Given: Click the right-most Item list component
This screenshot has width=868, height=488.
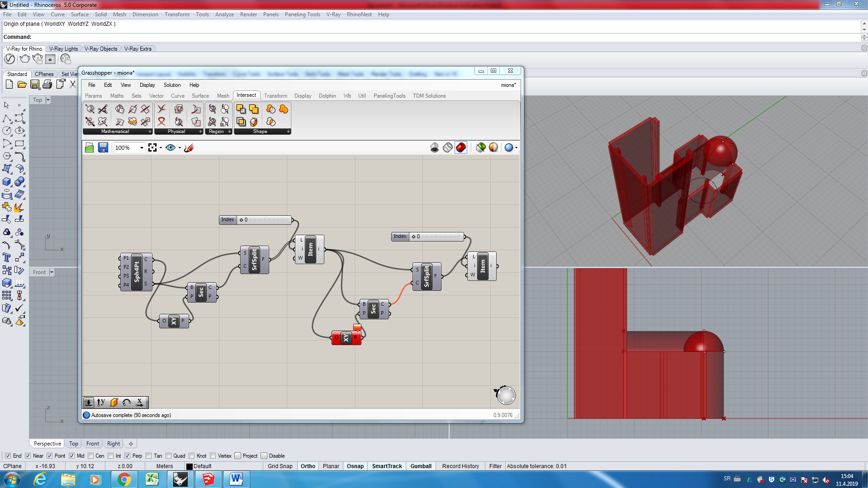Looking at the screenshot, I should pyautogui.click(x=483, y=266).
